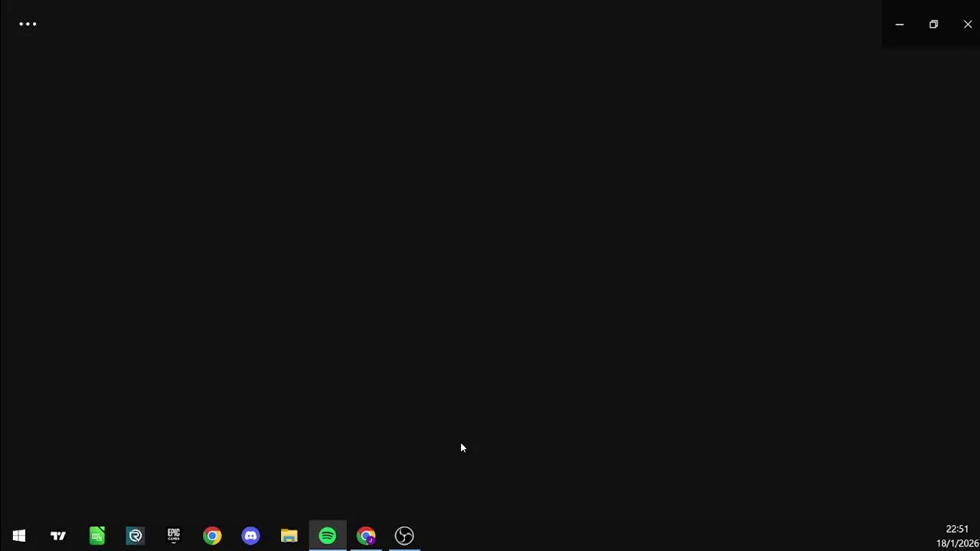Open the three-dots menu in Spotify window
Image resolution: width=980 pixels, height=551 pixels.
point(28,24)
